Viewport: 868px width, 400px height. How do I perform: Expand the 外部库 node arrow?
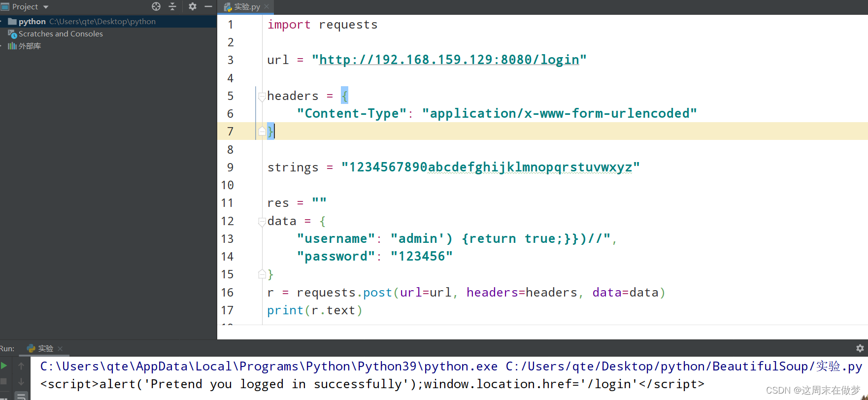click(1, 46)
